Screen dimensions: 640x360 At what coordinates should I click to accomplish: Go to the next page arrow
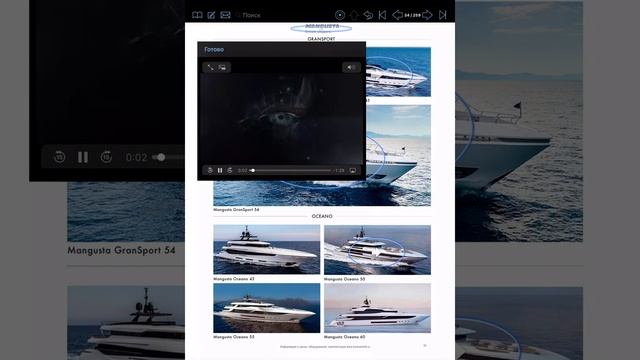pos(427,15)
